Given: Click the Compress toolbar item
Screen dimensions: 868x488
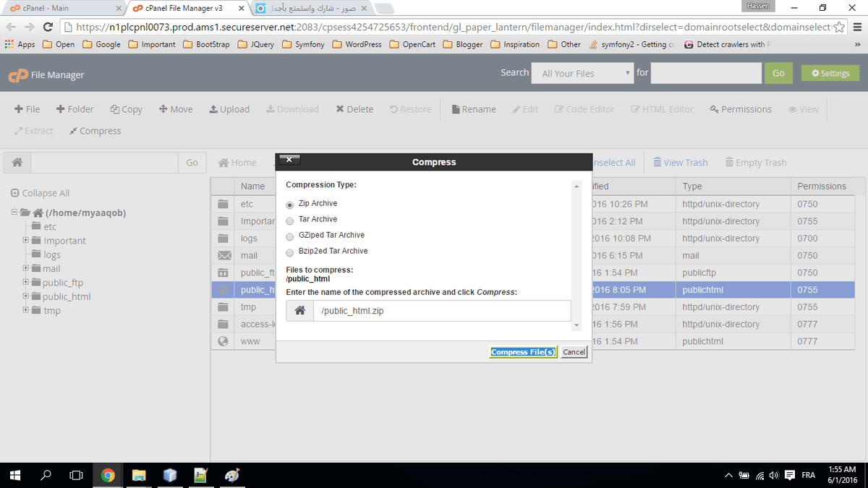Looking at the screenshot, I should pyautogui.click(x=95, y=131).
